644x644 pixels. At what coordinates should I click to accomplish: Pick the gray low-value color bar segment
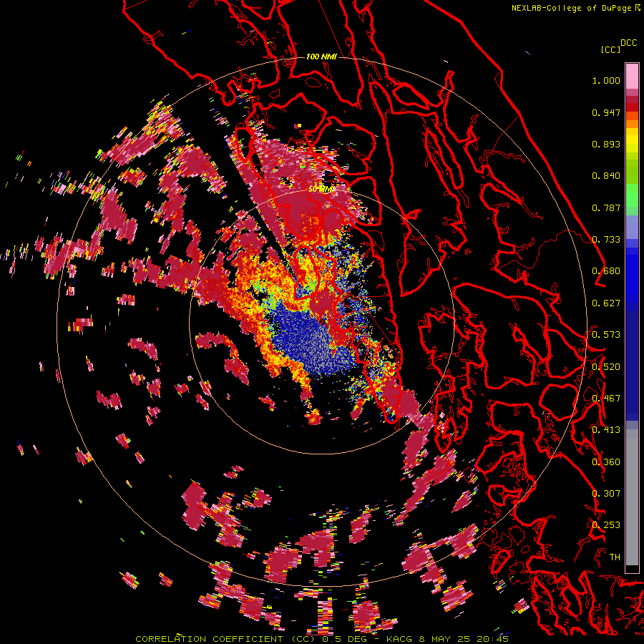[632, 497]
